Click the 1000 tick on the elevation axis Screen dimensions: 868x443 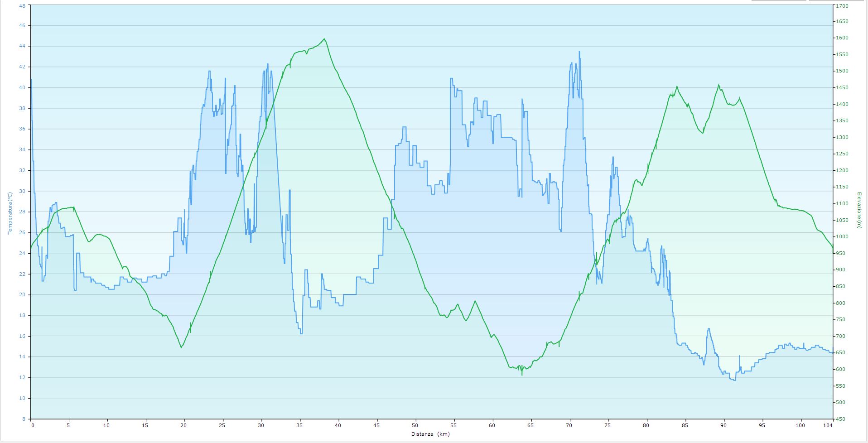point(842,237)
